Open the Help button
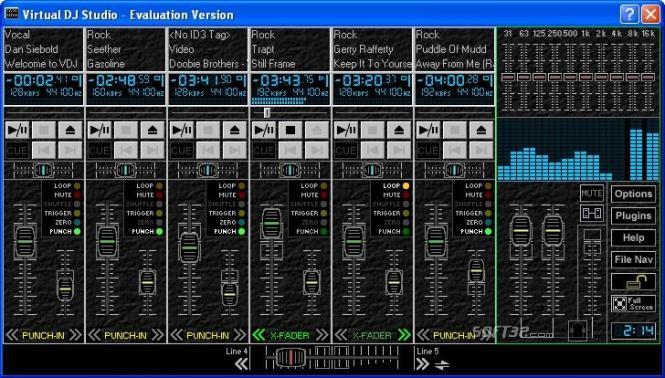This screenshot has height=378, width=665. [633, 238]
